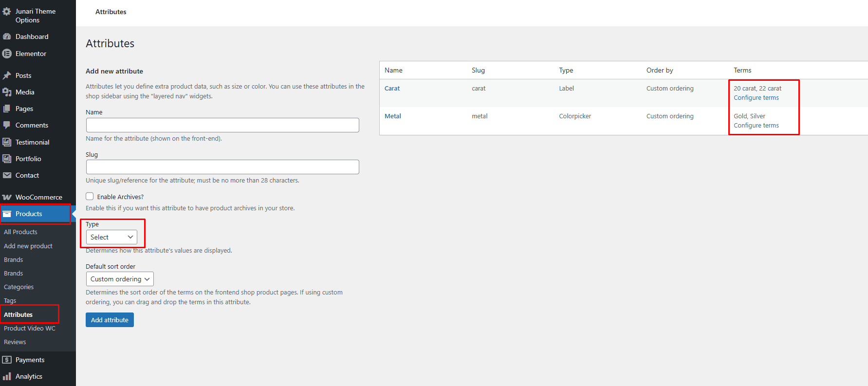Screen dimensions: 868x386
Task: Open the Posts menu item
Action: [23, 75]
